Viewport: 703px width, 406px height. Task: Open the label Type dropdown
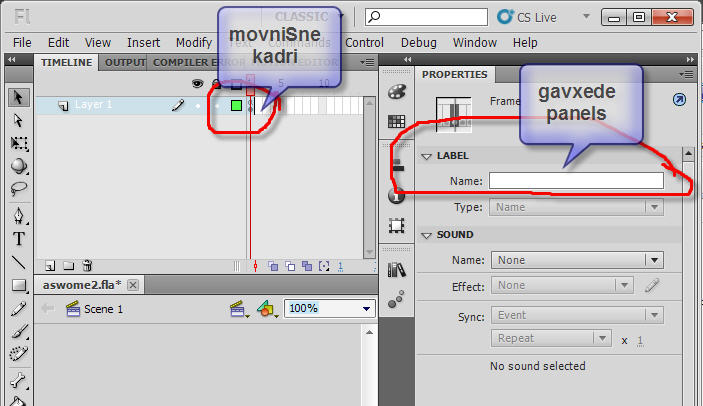[x=577, y=207]
